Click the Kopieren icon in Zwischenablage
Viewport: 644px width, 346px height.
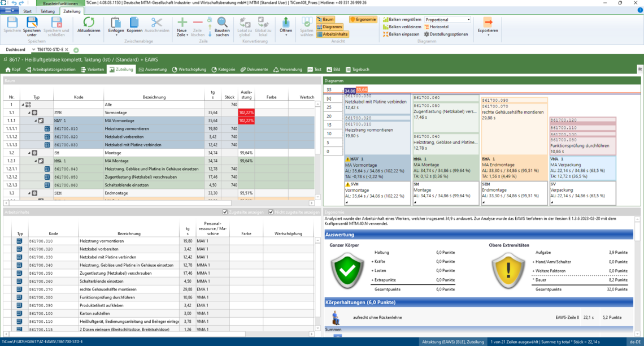tap(134, 23)
